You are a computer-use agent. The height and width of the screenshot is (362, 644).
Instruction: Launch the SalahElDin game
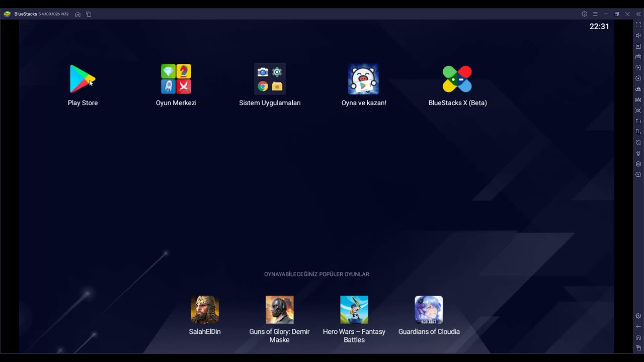tap(205, 310)
